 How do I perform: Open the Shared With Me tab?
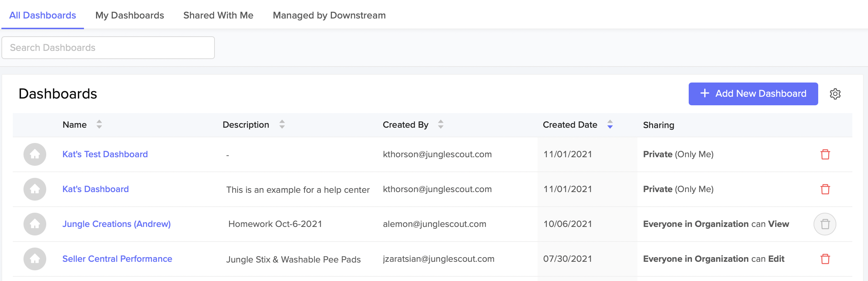click(x=218, y=15)
